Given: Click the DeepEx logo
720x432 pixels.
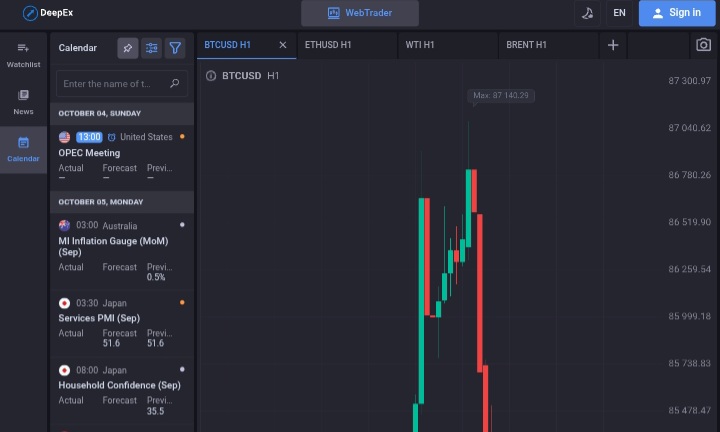Looking at the screenshot, I should (x=48, y=13).
